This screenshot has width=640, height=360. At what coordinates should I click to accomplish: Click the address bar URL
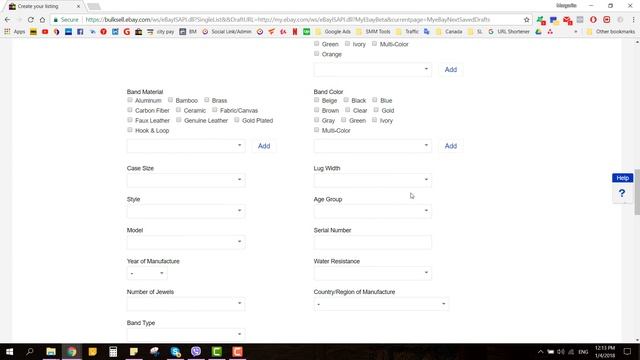[x=288, y=20]
